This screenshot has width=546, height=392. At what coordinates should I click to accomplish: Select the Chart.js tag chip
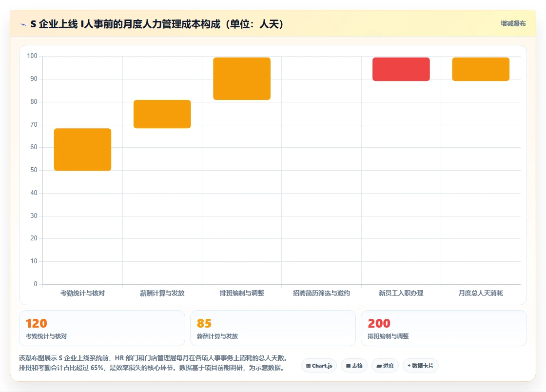319,366
